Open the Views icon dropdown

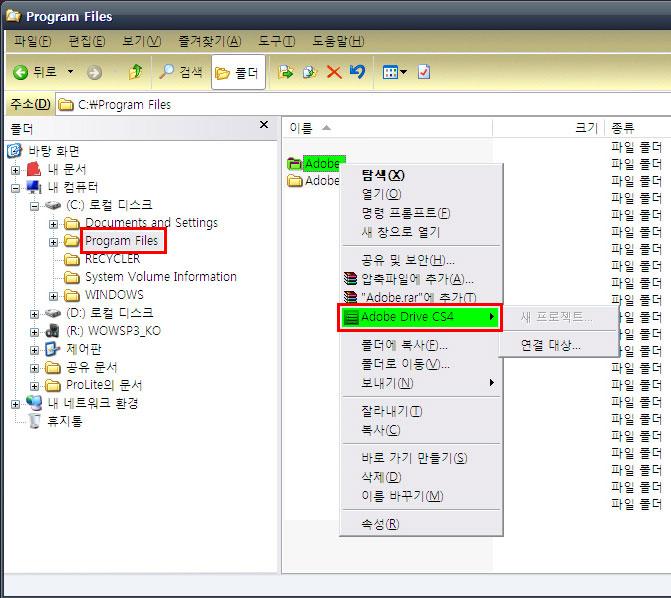click(394, 72)
